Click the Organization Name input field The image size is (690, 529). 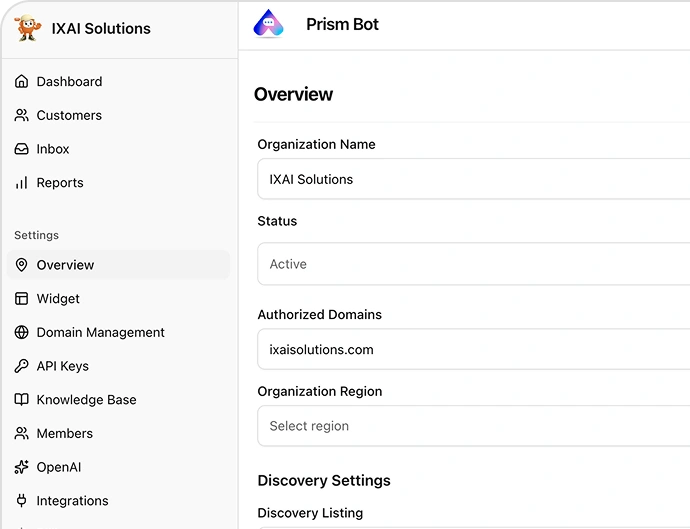click(x=473, y=179)
